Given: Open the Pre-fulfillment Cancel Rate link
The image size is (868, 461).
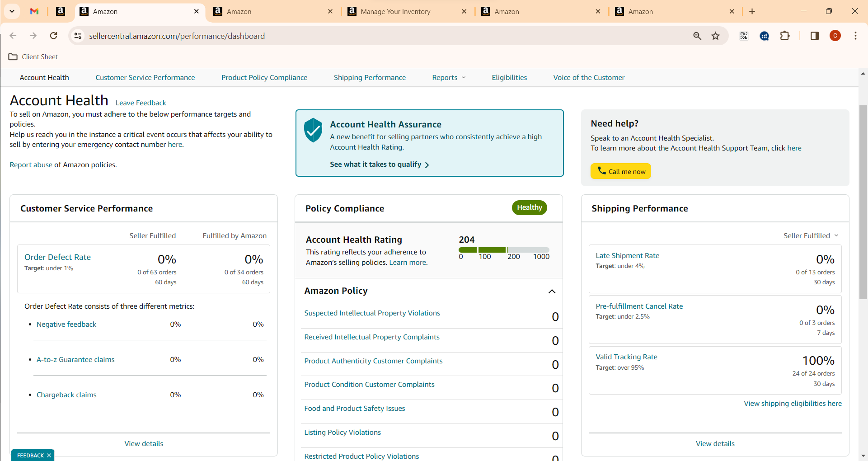Looking at the screenshot, I should tap(639, 306).
